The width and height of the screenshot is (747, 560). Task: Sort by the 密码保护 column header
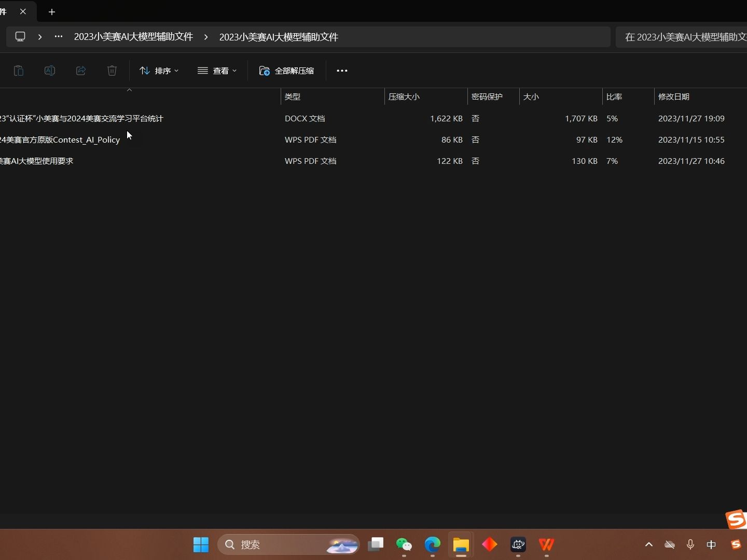point(493,96)
